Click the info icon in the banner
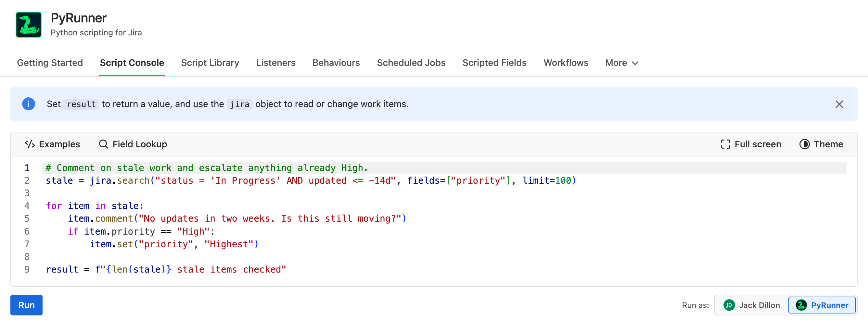 (x=29, y=104)
